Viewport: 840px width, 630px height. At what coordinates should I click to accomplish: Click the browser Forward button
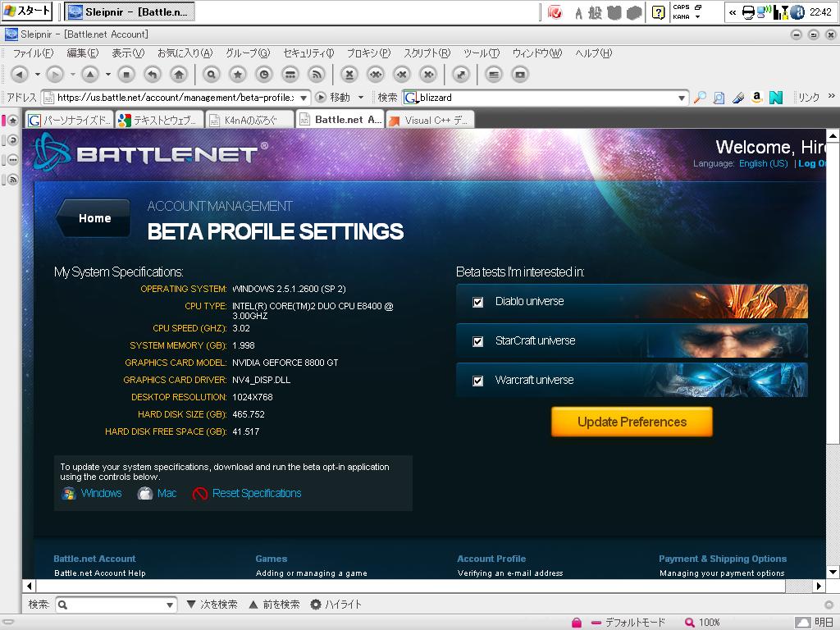click(x=55, y=75)
